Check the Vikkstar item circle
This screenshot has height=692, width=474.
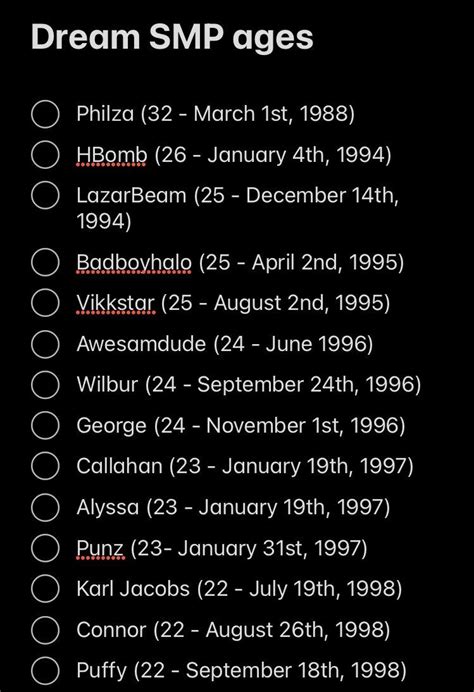[45, 303]
